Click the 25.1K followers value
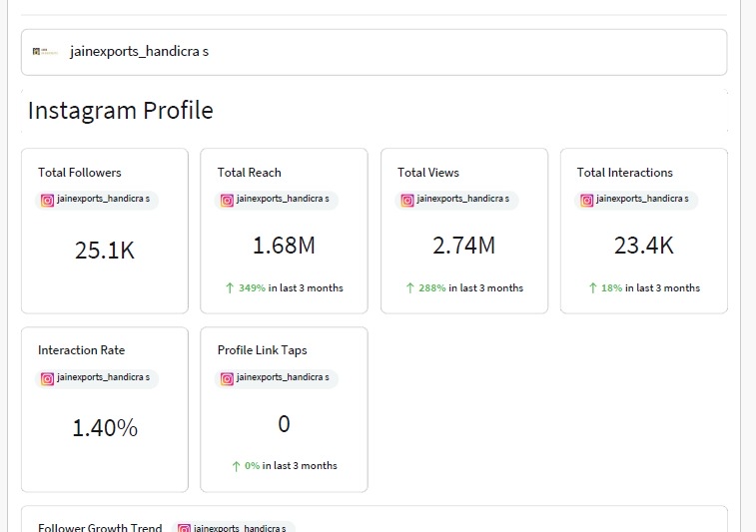The image size is (756, 532). coord(105,251)
